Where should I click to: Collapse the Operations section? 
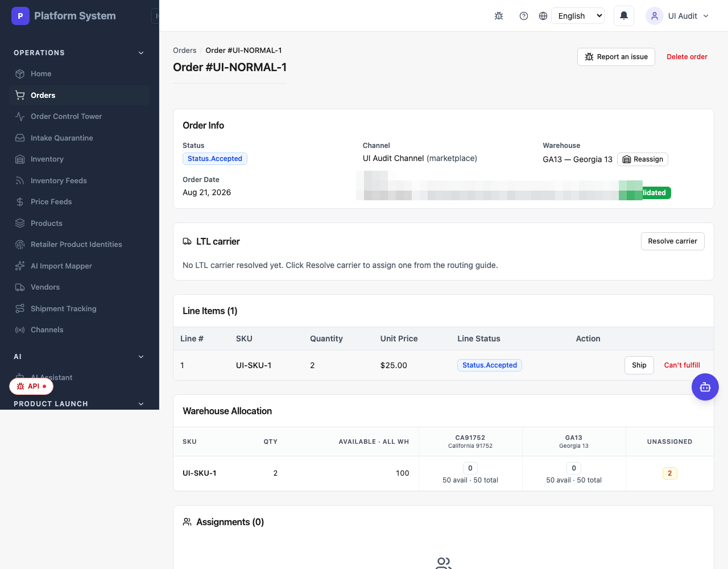[x=141, y=53]
